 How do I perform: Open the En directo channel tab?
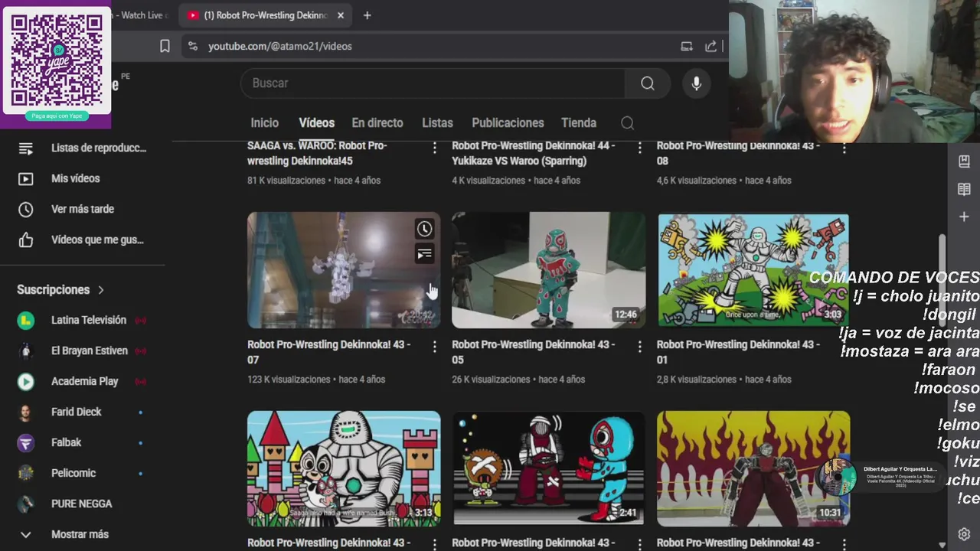[377, 122]
